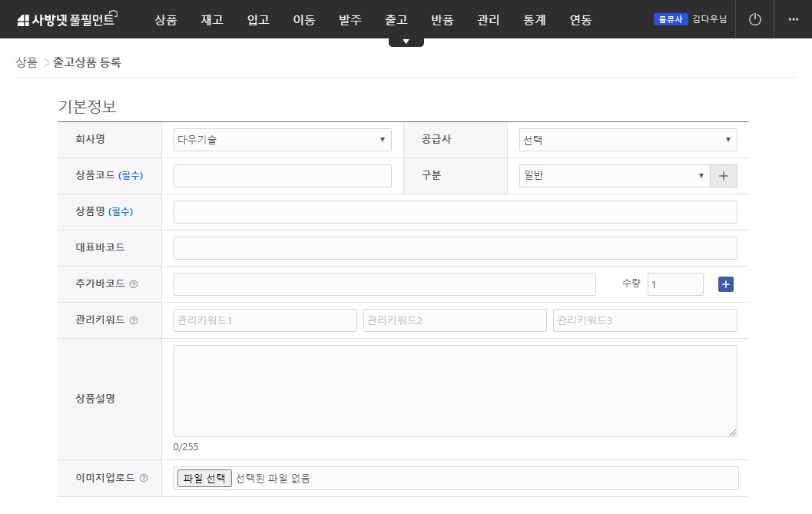Image resolution: width=812 pixels, height=514 pixels.
Task: Click the help icon beside 이미지업로드
Action: [143, 478]
